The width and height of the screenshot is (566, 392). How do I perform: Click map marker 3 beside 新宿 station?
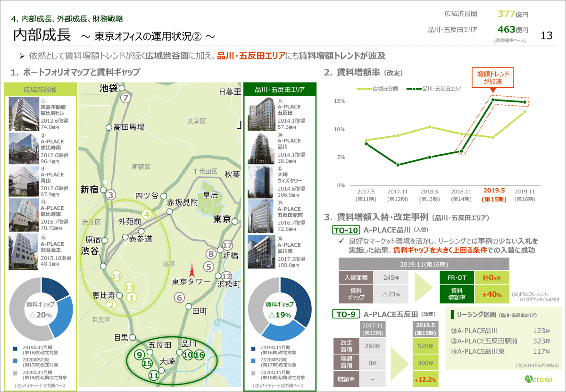tap(110, 194)
